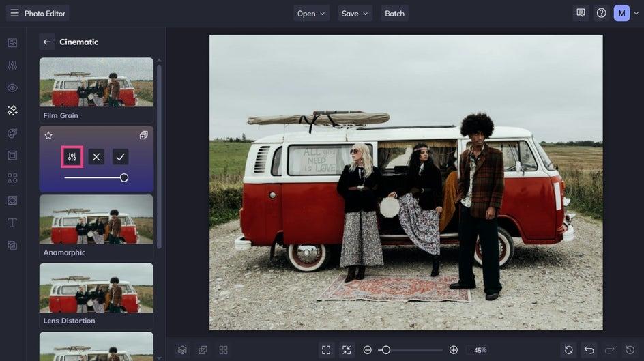Viewport: 644px width, 361px height.
Task: Open the Image Manager sidebar icon
Action: point(12,43)
